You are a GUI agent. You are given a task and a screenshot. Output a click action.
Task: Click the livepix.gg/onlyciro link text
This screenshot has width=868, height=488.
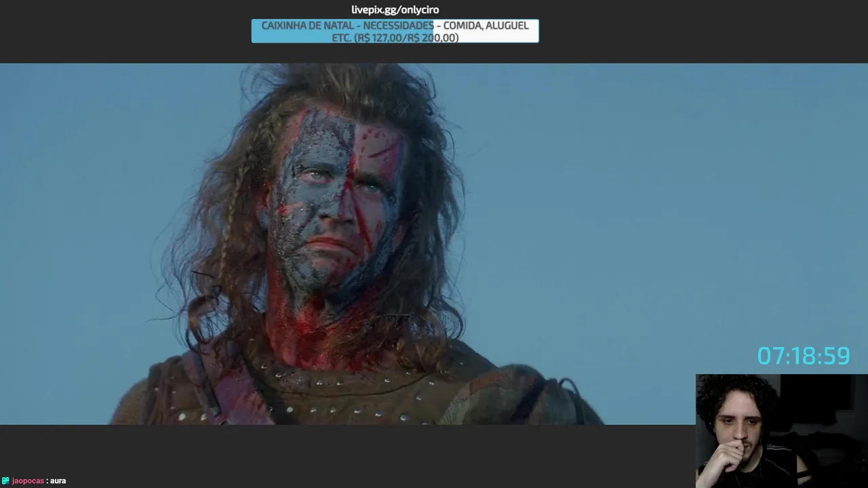(x=395, y=9)
